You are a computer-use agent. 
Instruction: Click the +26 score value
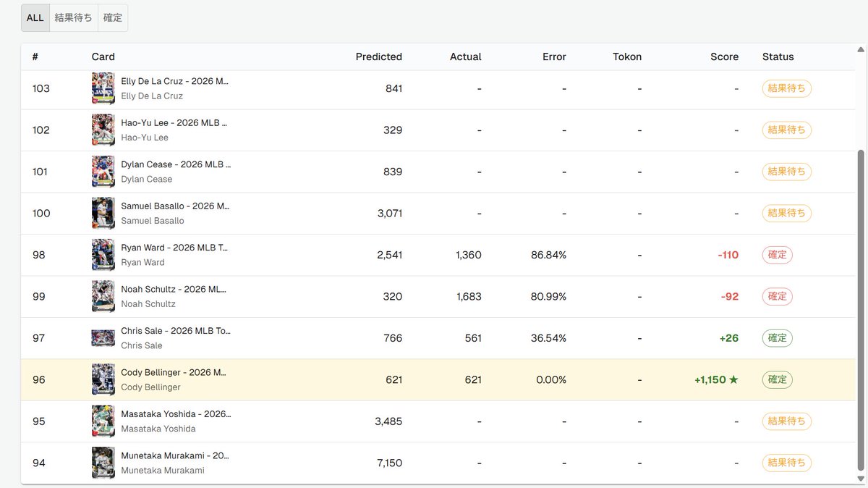pyautogui.click(x=728, y=338)
